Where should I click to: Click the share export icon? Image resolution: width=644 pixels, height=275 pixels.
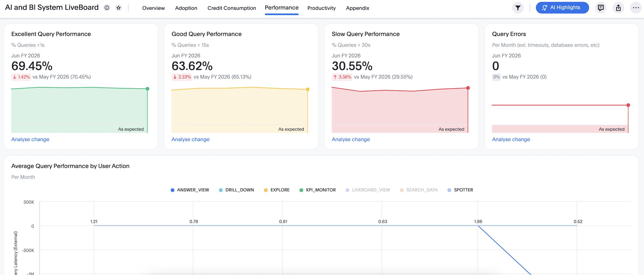tap(618, 8)
